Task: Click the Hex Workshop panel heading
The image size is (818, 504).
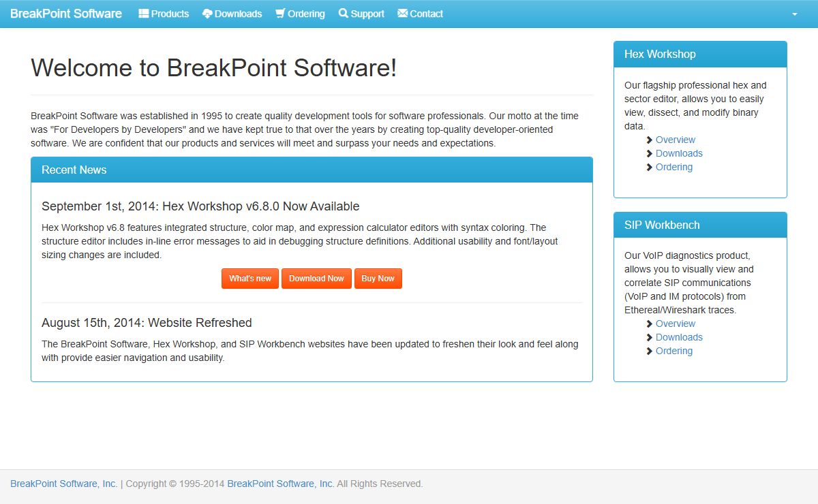Action: [x=700, y=54]
